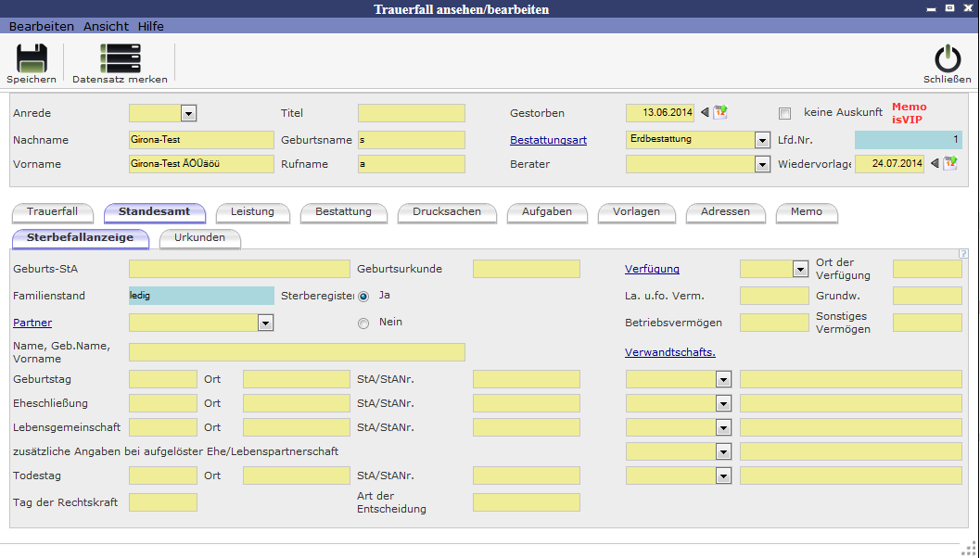Click the Datensatz merken icon

120,59
